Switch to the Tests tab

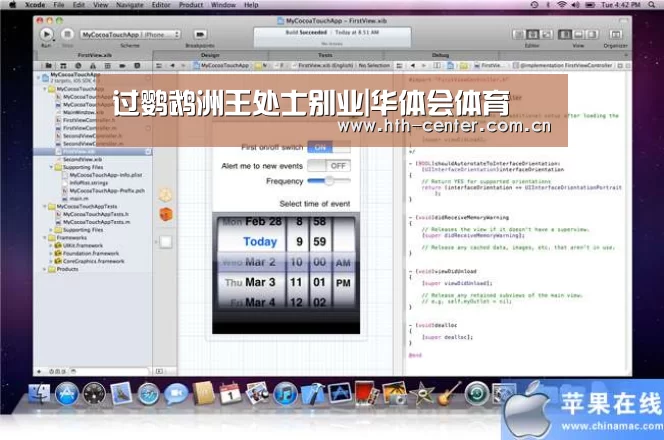[x=325, y=55]
